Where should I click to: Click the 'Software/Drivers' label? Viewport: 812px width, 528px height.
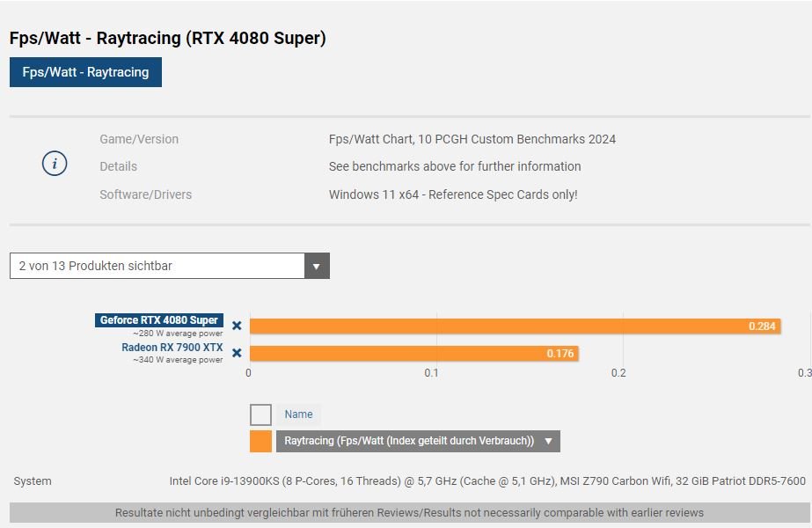click(145, 194)
